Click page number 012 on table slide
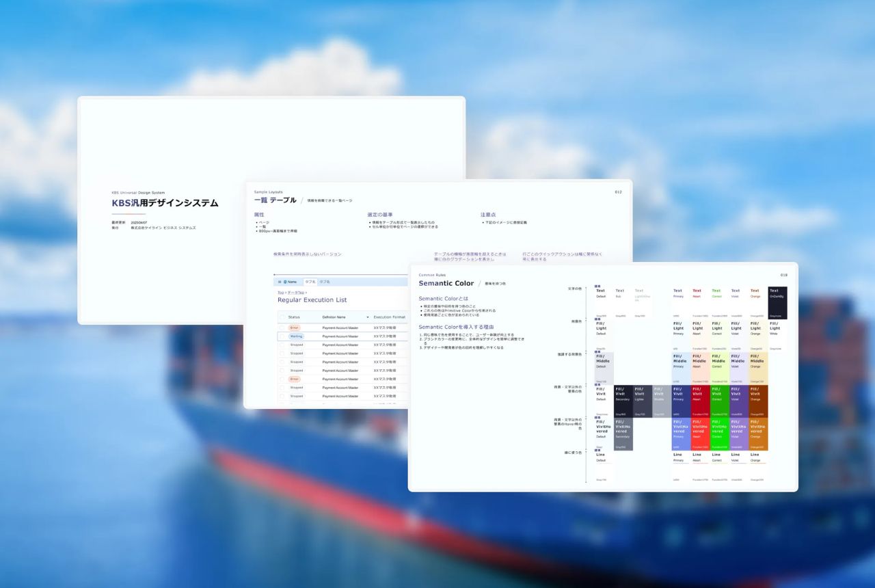This screenshot has width=875, height=588. click(618, 192)
